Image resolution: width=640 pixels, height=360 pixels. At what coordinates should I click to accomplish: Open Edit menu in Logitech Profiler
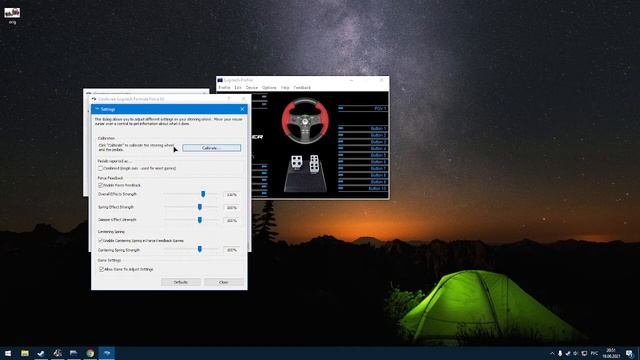pyautogui.click(x=238, y=88)
